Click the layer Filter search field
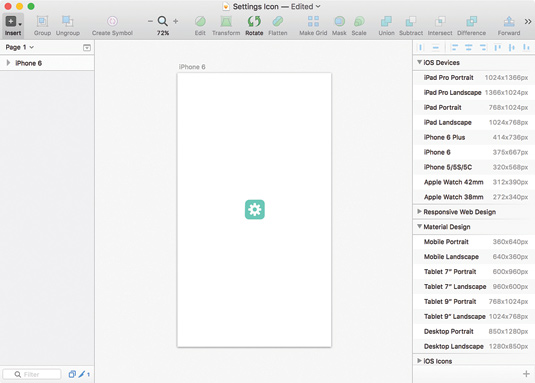The width and height of the screenshot is (535, 383). [x=32, y=374]
